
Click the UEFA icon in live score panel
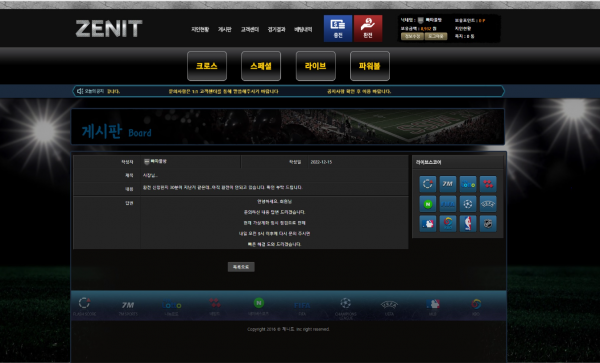(488, 204)
